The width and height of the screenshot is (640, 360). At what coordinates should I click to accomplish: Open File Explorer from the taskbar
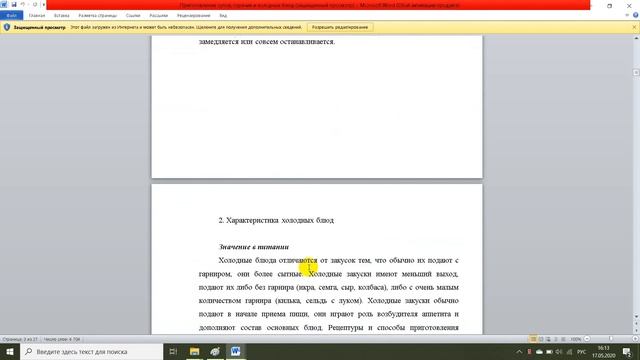[194, 351]
